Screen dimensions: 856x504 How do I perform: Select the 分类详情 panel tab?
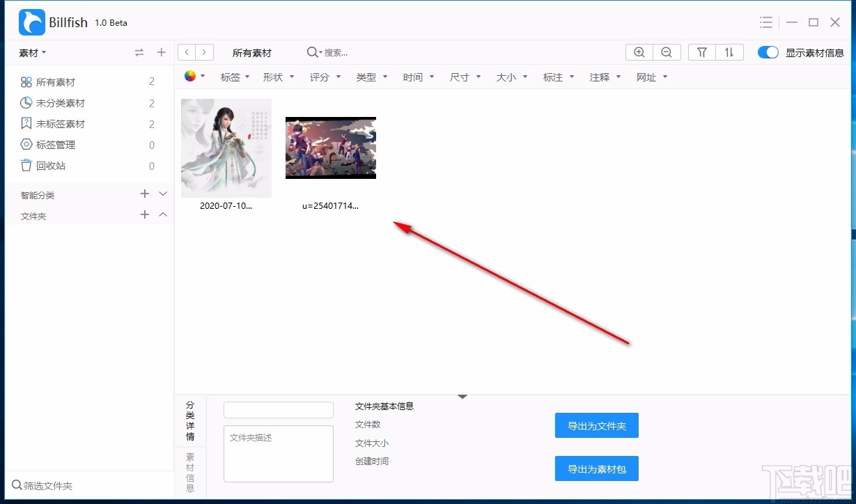click(189, 421)
